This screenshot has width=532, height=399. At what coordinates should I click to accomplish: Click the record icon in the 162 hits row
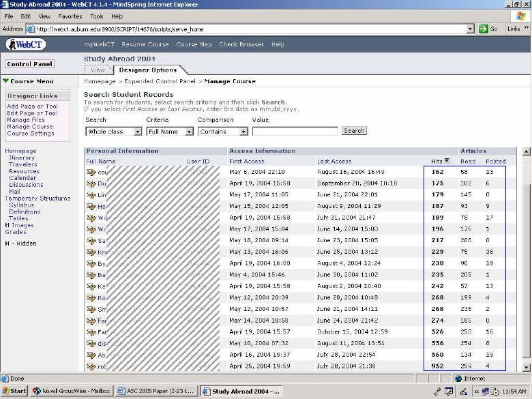point(91,173)
